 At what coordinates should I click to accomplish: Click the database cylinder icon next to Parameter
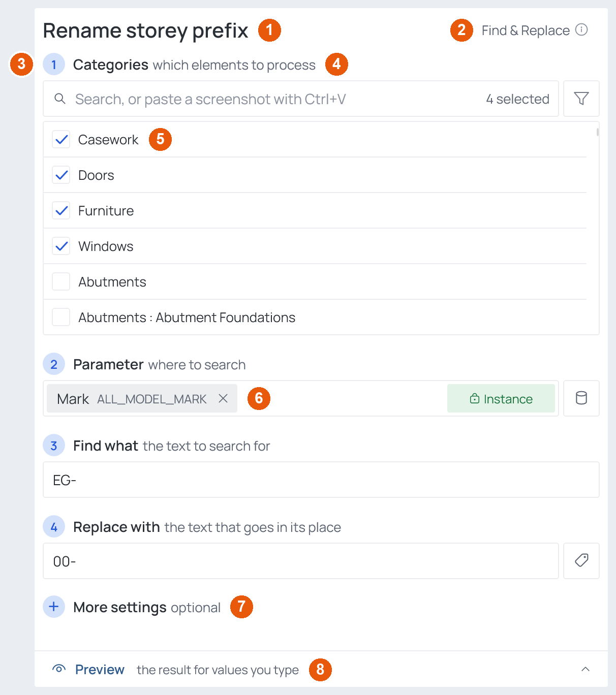coord(581,398)
